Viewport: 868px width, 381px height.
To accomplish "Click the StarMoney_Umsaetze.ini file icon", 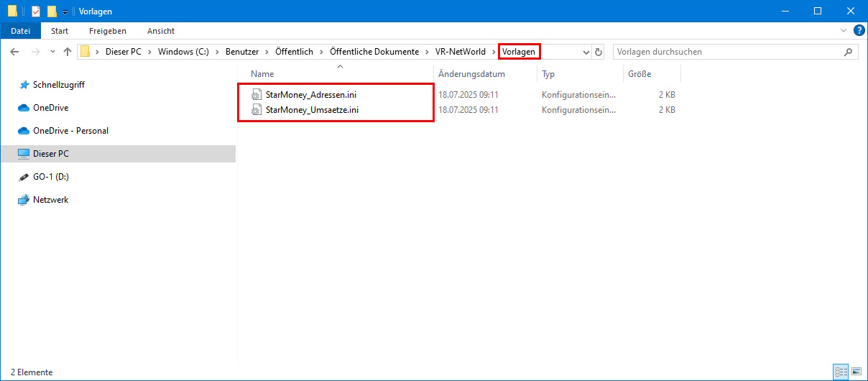I will 257,110.
